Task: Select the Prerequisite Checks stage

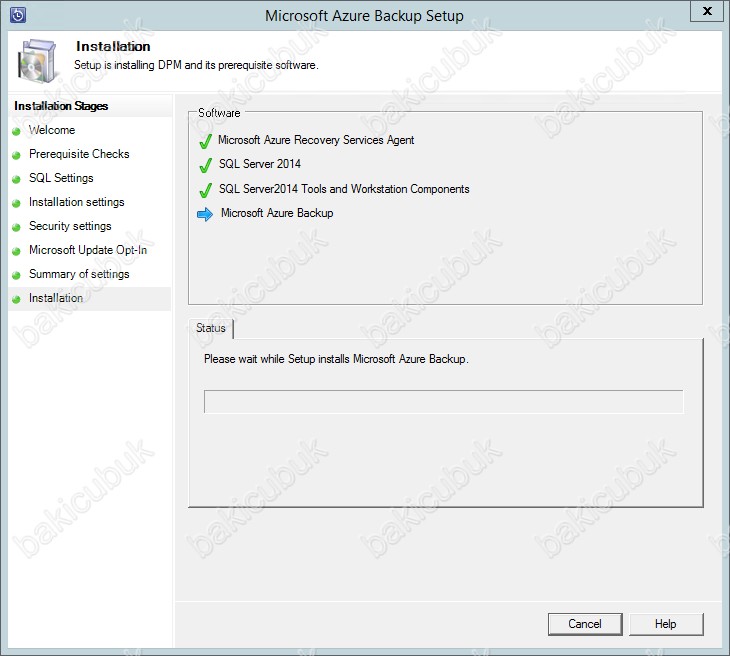Action: [79, 154]
